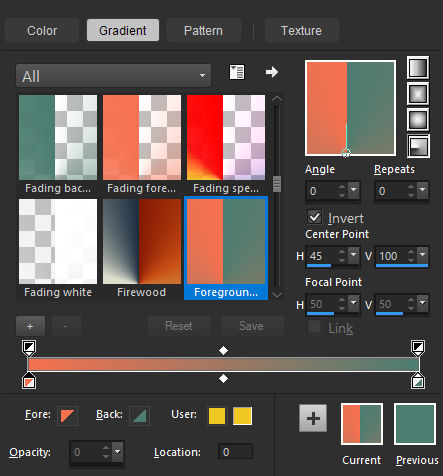Screen dimensions: 443x476
Task: Uncheck the Invert checkbox
Action: [314, 217]
